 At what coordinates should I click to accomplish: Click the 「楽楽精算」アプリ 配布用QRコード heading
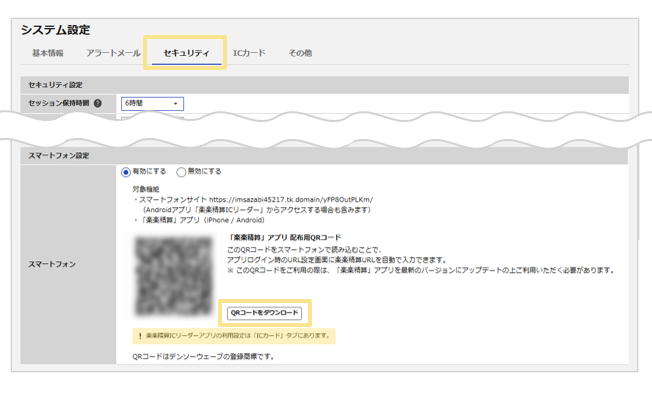point(284,238)
